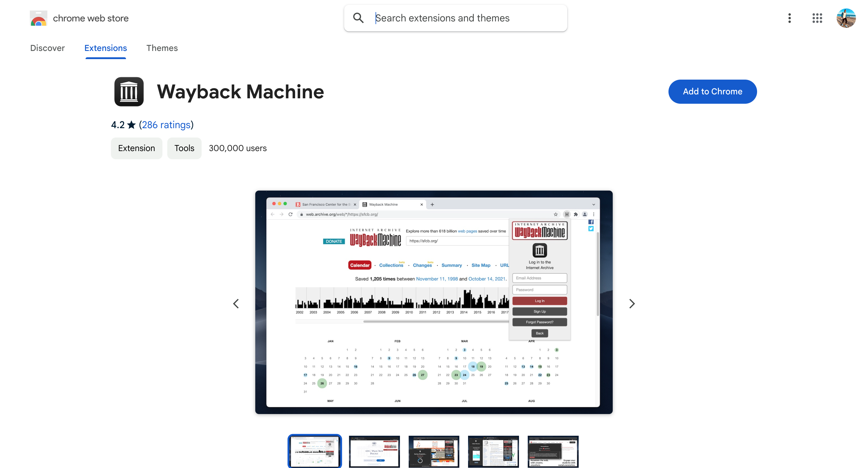Select the fifth thumbnail about annotating the web

[x=553, y=451]
